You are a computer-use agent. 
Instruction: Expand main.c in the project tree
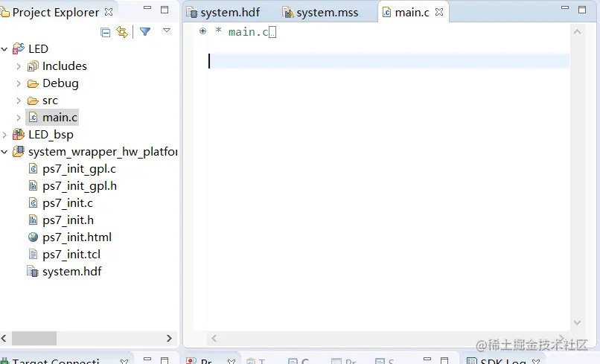pos(19,118)
